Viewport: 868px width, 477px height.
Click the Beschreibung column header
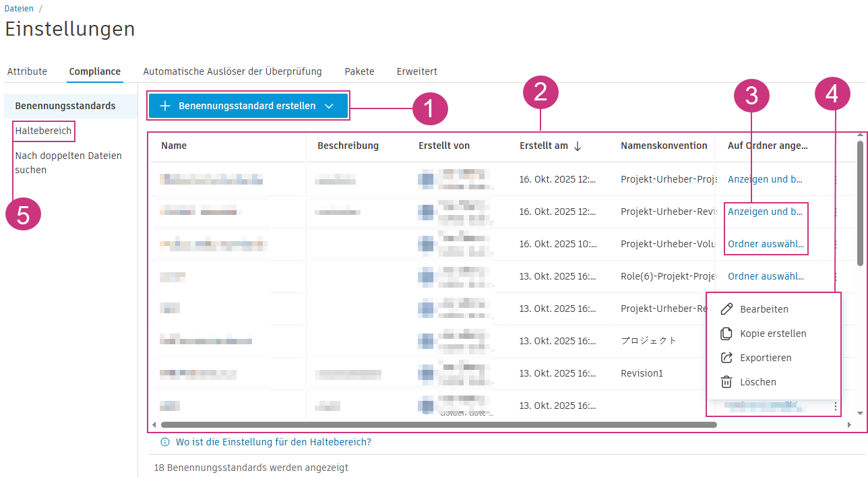coord(348,146)
